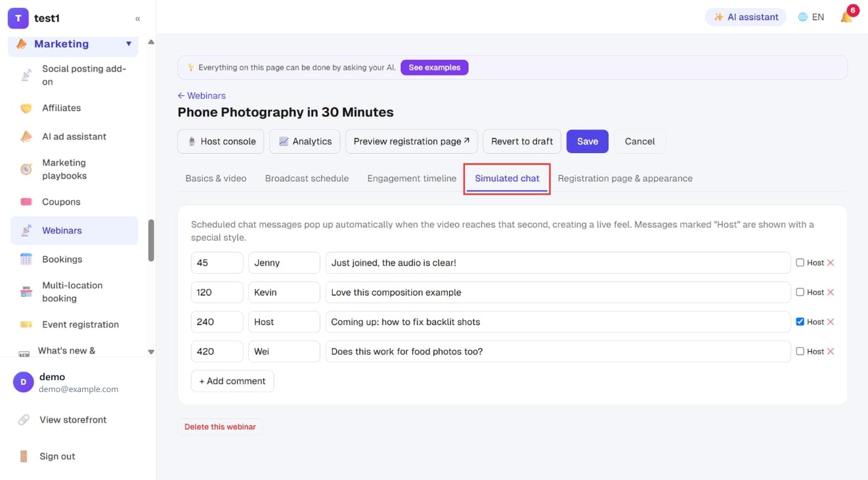
Task: Click the See examples button
Action: pyautogui.click(x=435, y=68)
